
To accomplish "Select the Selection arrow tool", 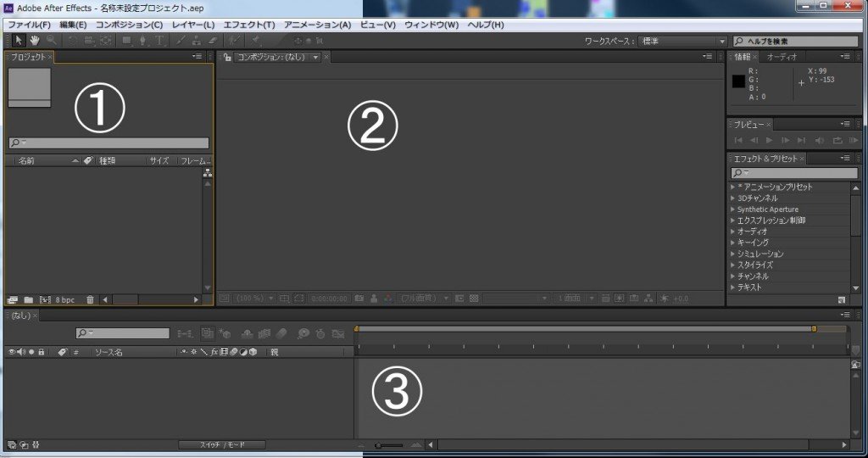I will tap(19, 41).
